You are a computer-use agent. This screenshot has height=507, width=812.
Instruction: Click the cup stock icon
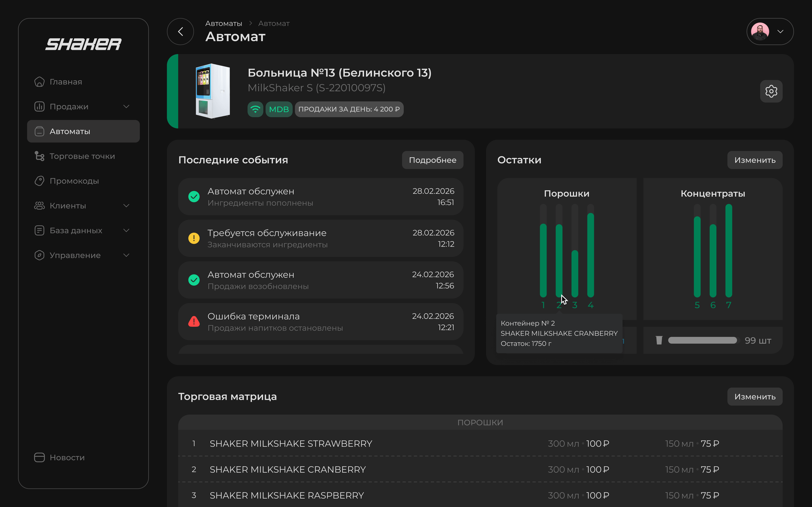[659, 340]
